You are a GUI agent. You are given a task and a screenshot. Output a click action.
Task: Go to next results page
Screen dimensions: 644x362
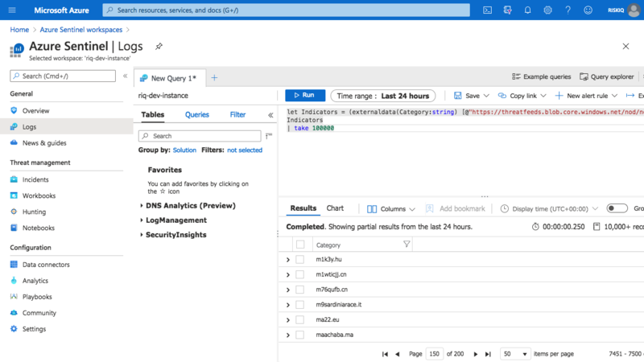click(476, 354)
